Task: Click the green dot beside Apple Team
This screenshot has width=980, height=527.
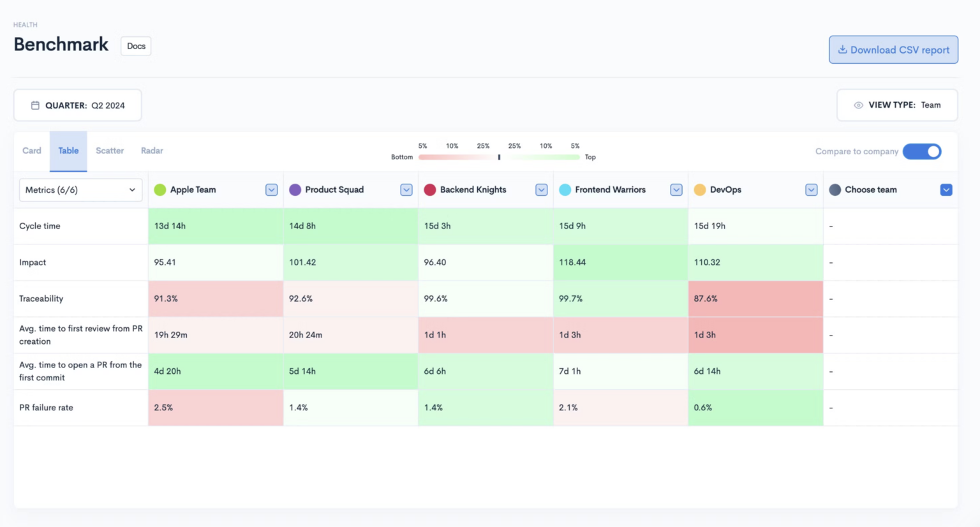Action: (x=158, y=189)
